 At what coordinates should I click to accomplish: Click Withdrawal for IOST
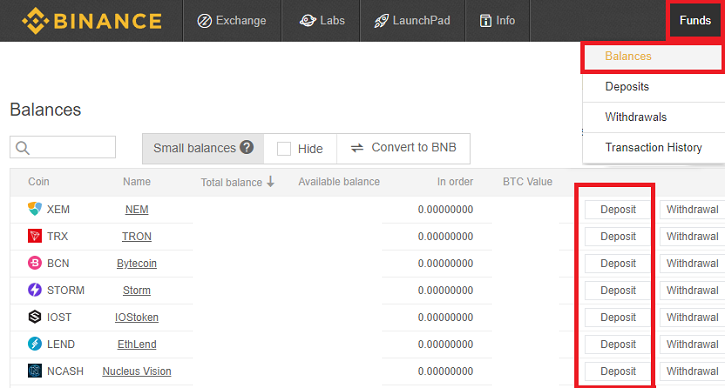click(692, 317)
